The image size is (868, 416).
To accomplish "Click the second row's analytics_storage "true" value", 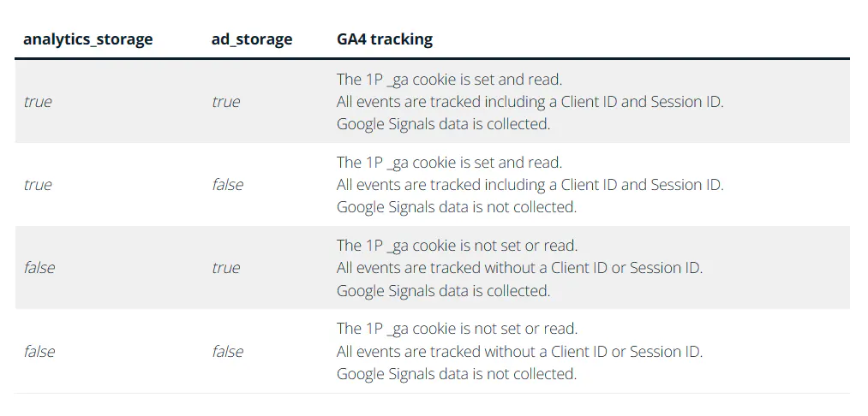I will [x=38, y=185].
